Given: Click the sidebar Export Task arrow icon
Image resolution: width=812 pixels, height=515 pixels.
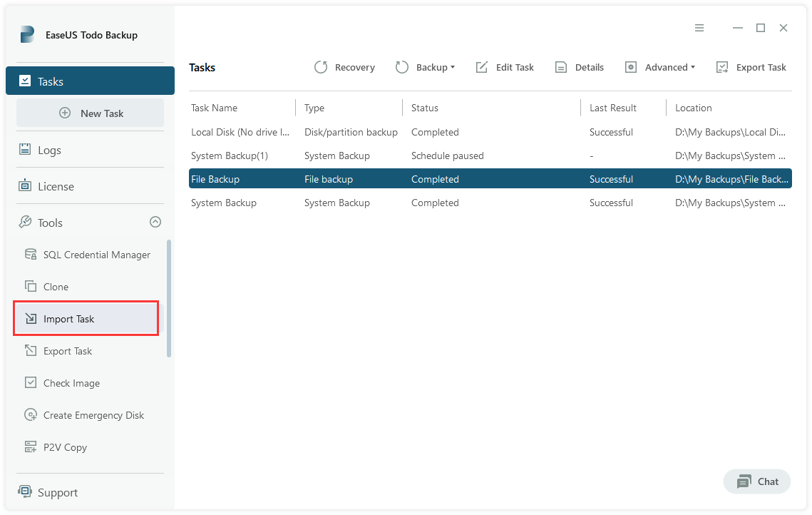Looking at the screenshot, I should point(31,350).
